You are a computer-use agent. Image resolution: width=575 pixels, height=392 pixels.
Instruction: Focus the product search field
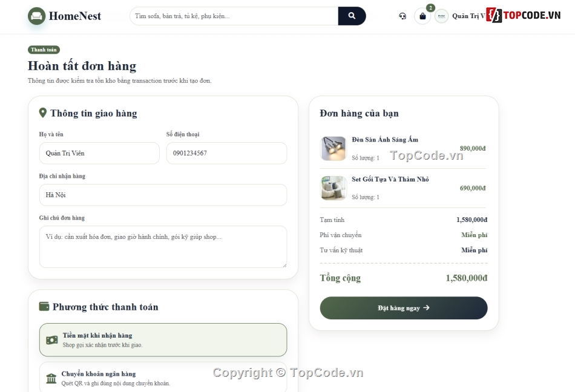tap(234, 16)
